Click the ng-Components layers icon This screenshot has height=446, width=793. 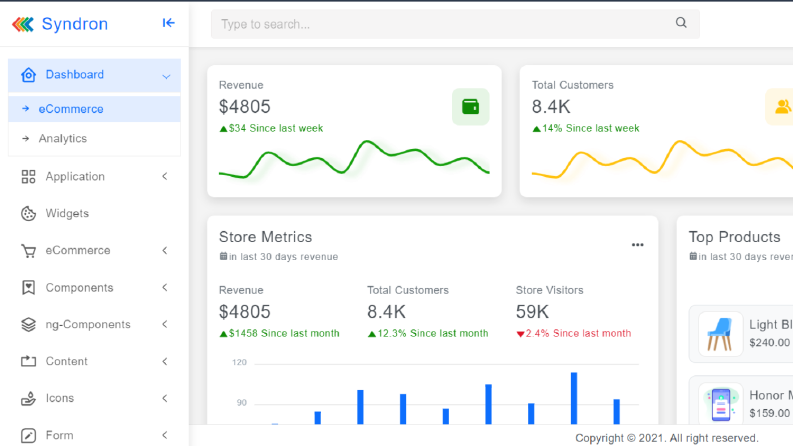[x=28, y=325]
